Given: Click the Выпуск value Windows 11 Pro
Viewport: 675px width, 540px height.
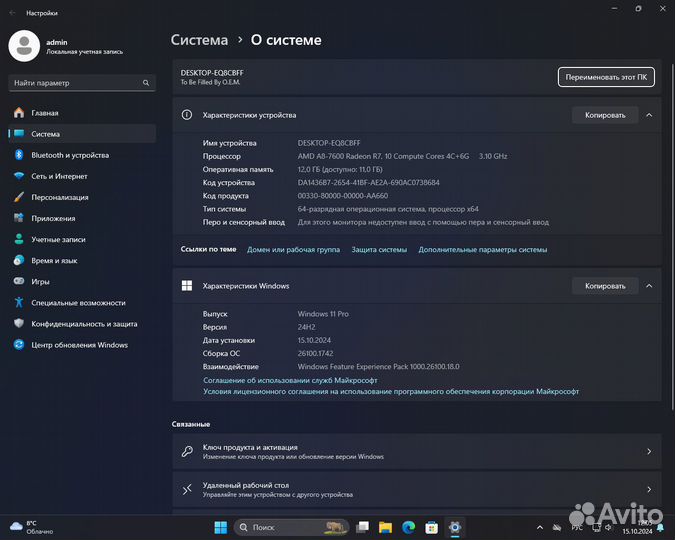Looking at the screenshot, I should point(323,314).
